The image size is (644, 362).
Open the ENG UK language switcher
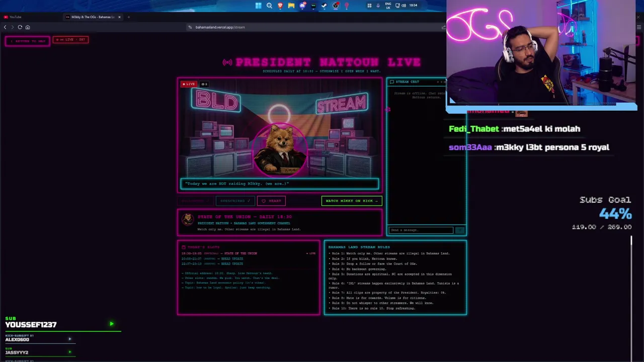click(x=388, y=6)
